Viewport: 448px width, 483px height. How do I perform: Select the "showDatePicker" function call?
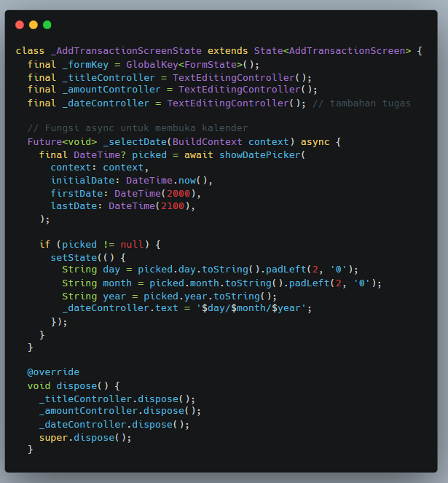click(x=260, y=154)
